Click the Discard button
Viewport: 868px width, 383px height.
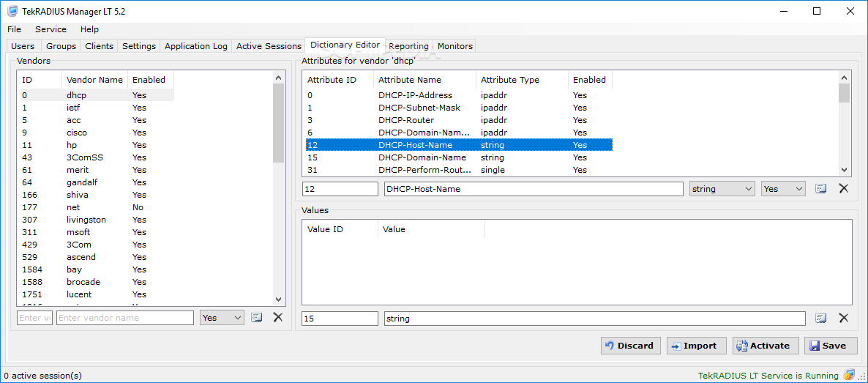point(631,346)
